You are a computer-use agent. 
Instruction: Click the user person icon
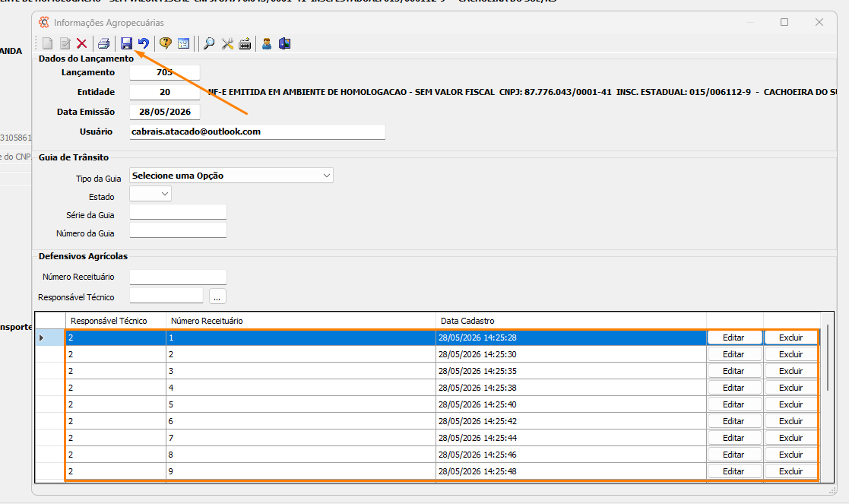coord(266,43)
